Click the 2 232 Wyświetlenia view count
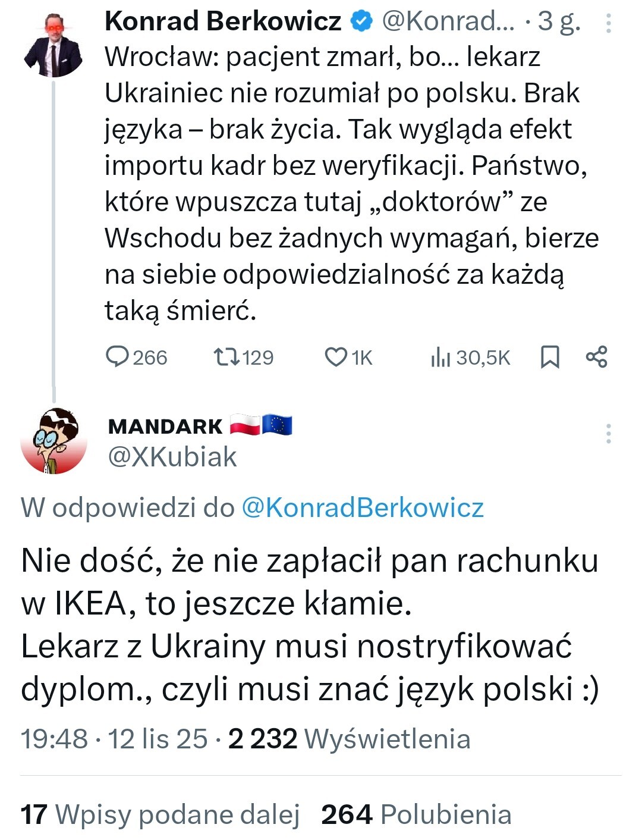 [x=350, y=739]
